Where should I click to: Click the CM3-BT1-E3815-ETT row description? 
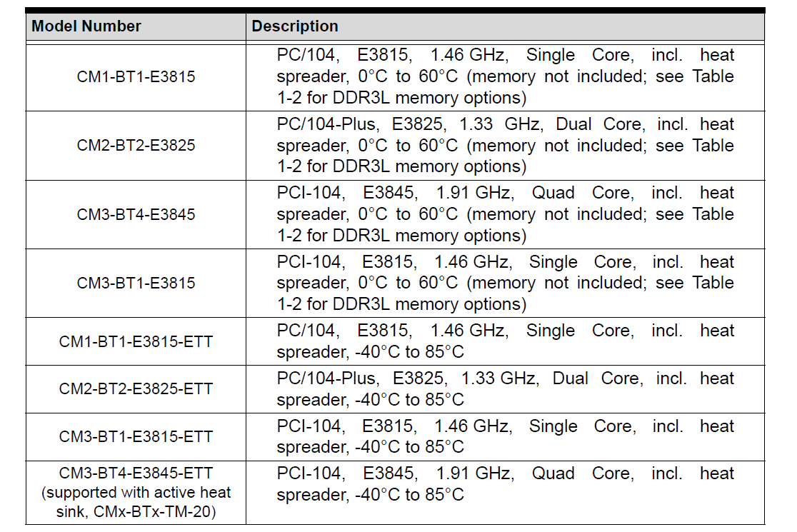point(505,436)
